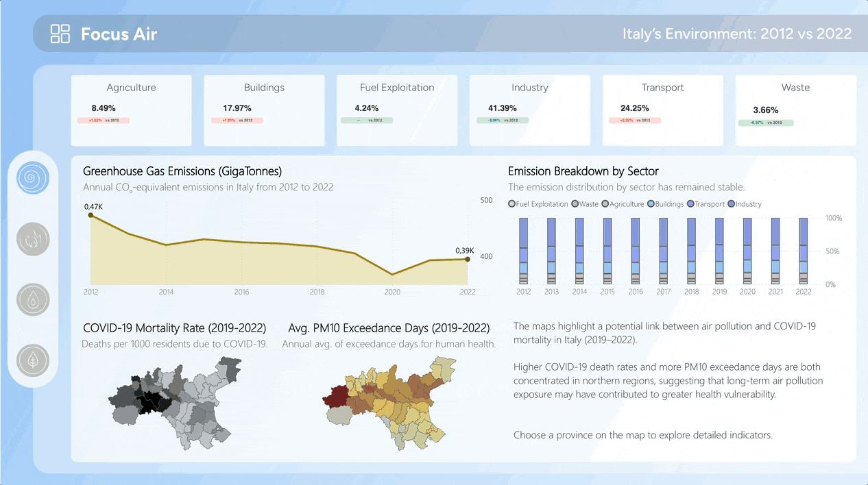
Task: Click the Fuel Exploitation KPI card
Action: click(396, 110)
